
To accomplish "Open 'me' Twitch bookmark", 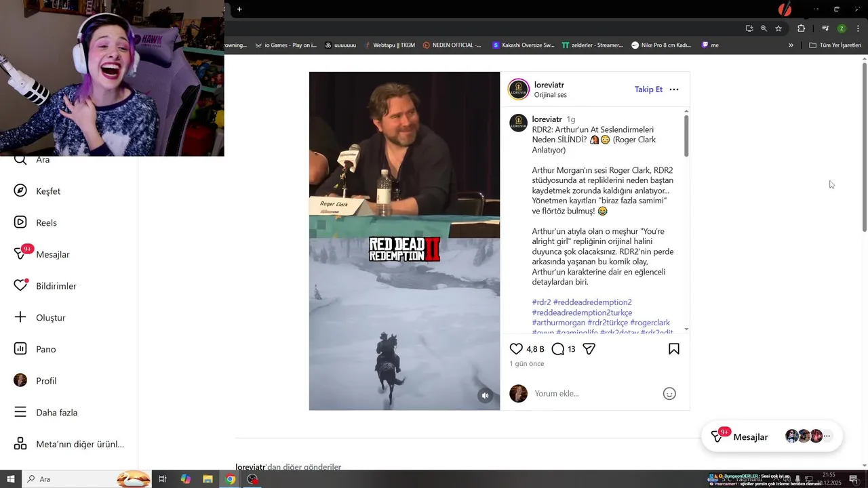I will [710, 45].
